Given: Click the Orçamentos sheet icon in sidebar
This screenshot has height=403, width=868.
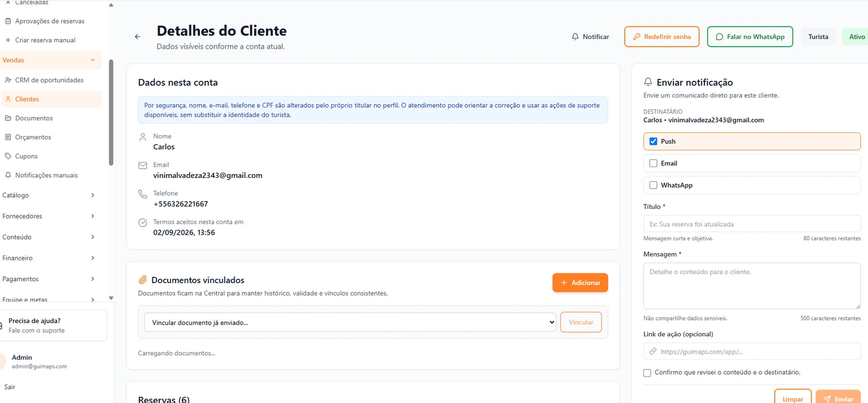Looking at the screenshot, I should (x=8, y=137).
